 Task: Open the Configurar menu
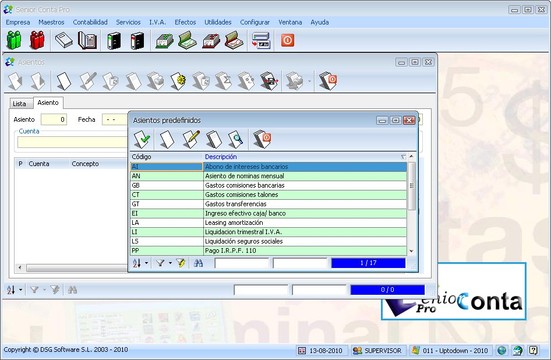point(255,22)
